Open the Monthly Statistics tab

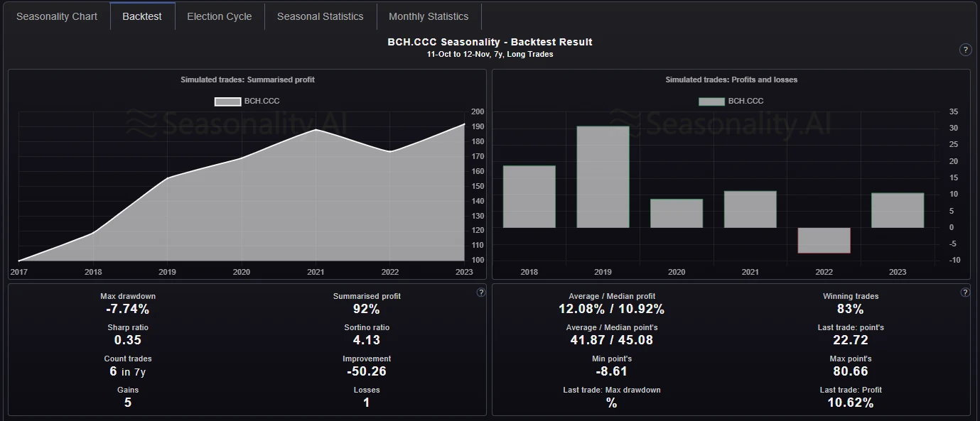click(x=429, y=16)
